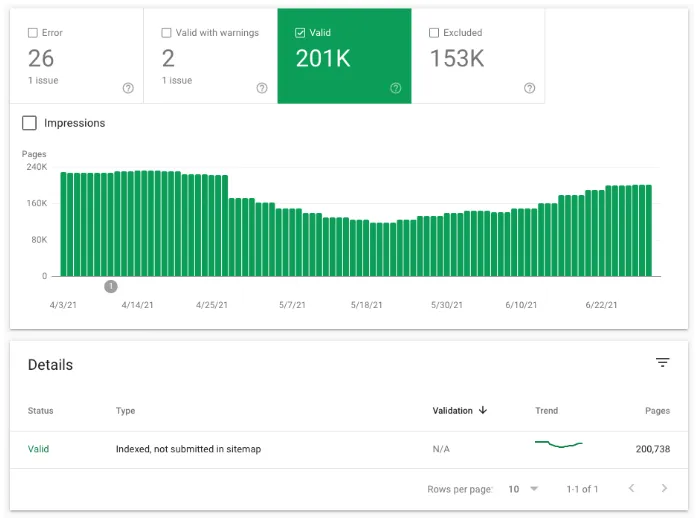Click the annotation marker below the chart
This screenshot has width=699, height=518.
pos(111,287)
